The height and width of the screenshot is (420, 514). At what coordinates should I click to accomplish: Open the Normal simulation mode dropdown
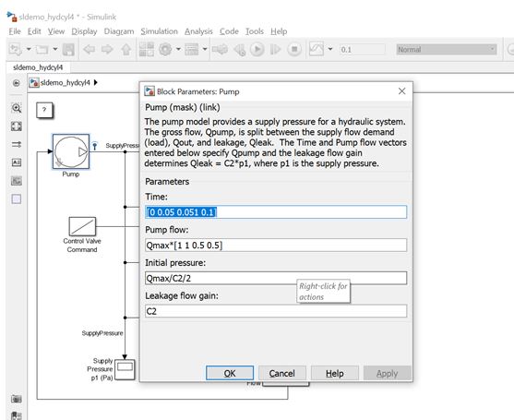[447, 50]
